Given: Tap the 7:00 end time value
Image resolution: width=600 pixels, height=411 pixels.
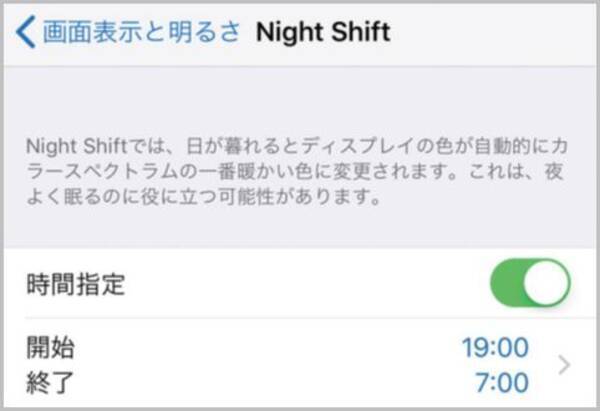Looking at the screenshot, I should click(x=502, y=384).
